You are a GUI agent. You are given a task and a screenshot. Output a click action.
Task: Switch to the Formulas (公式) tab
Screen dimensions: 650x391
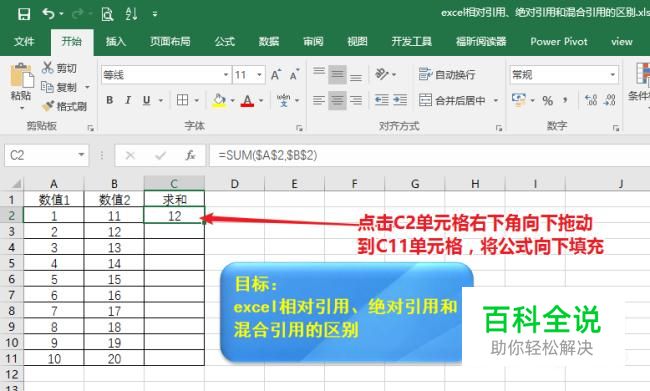coord(225,41)
